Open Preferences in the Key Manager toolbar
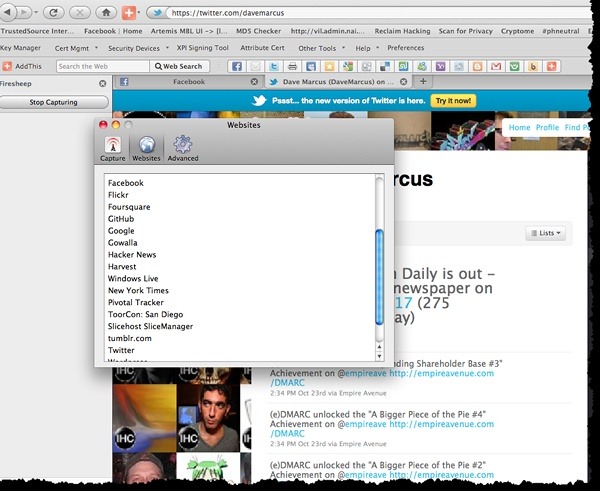 (x=406, y=48)
